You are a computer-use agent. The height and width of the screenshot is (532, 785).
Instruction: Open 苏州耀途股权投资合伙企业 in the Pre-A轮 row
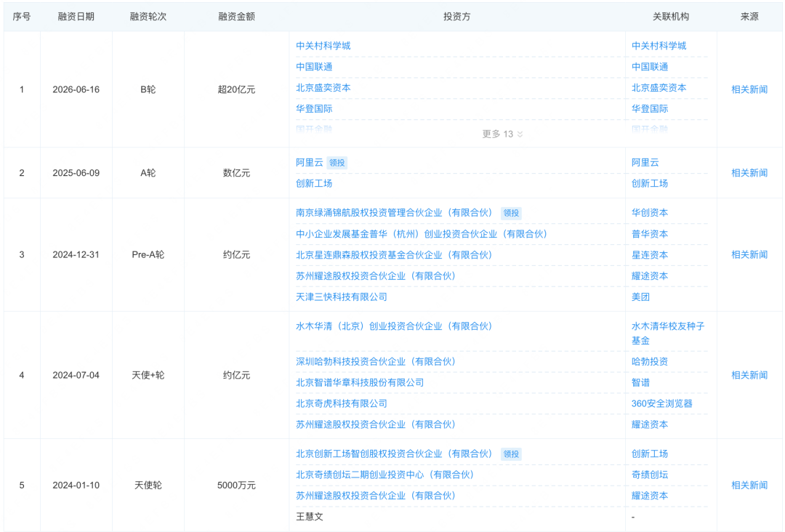[x=376, y=276]
